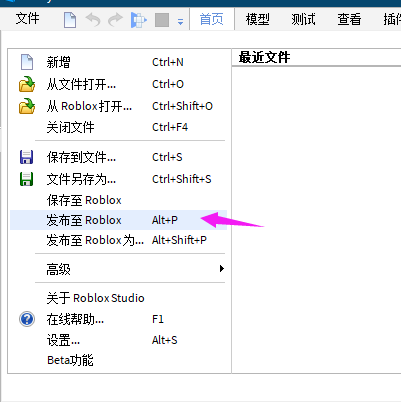Open the 文件 menu
The width and height of the screenshot is (401, 402).
[28, 18]
